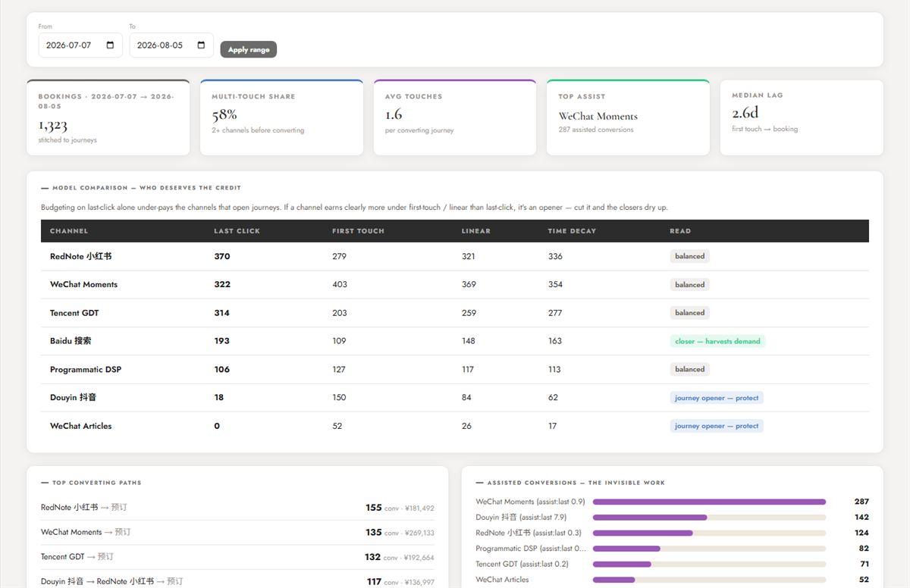Image resolution: width=910 pixels, height=588 pixels.
Task: Click the balanced badge in Programmatic DSP row
Action: pyautogui.click(x=690, y=369)
